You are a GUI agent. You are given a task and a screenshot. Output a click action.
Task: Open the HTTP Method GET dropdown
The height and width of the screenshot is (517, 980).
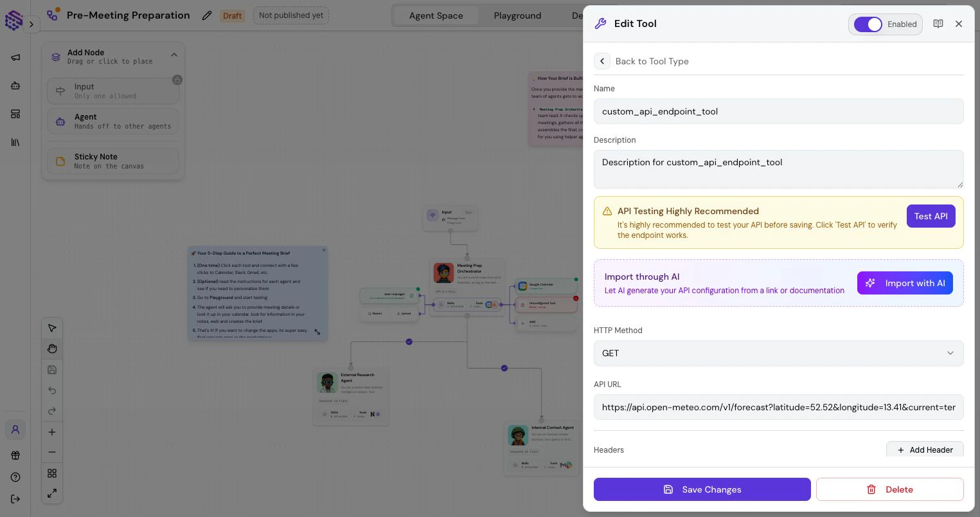778,353
